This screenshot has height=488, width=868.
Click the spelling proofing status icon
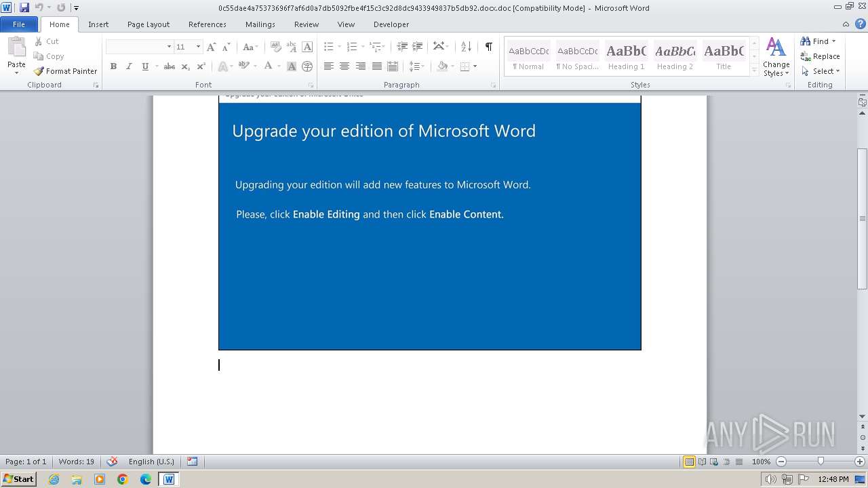pyautogui.click(x=112, y=462)
